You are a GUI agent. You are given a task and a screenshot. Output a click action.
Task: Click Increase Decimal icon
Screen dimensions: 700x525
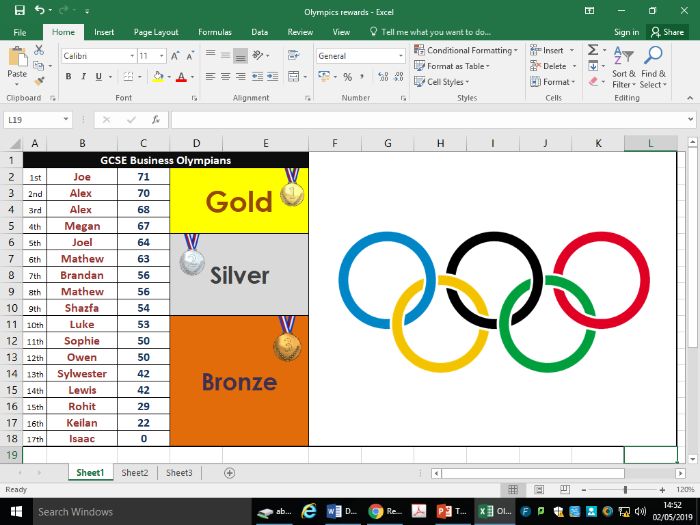(383, 77)
